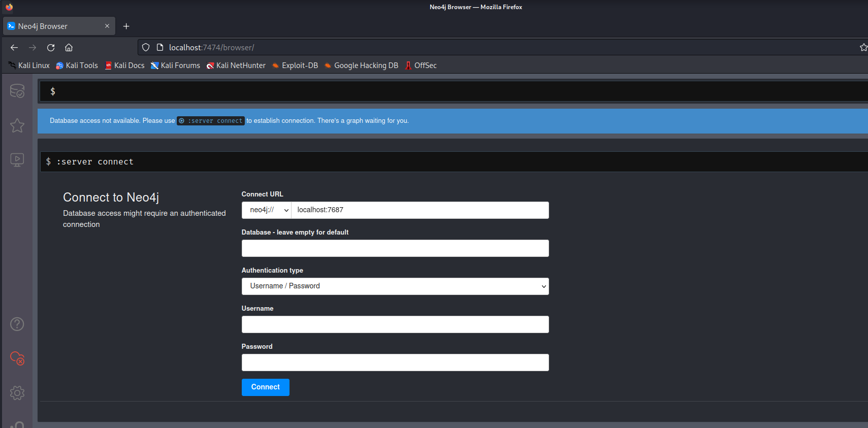Click the Firefox back arrow
The image size is (868, 428).
pyautogui.click(x=14, y=47)
